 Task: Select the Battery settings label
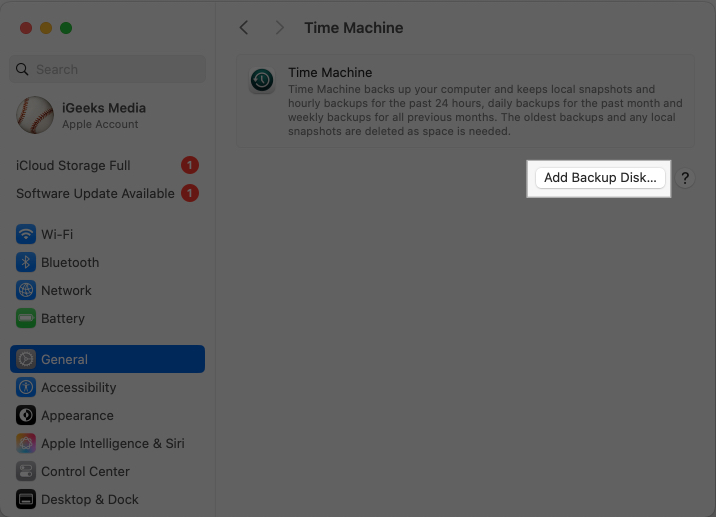(x=63, y=319)
